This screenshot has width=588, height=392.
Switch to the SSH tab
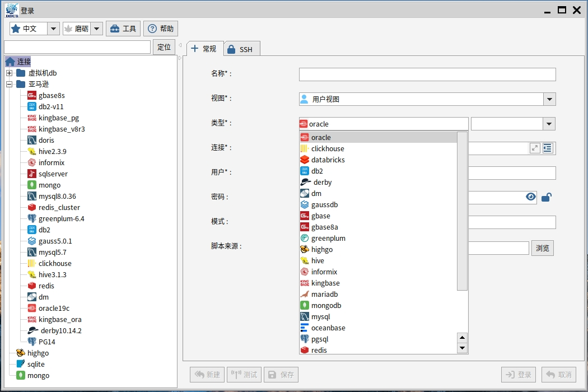242,49
